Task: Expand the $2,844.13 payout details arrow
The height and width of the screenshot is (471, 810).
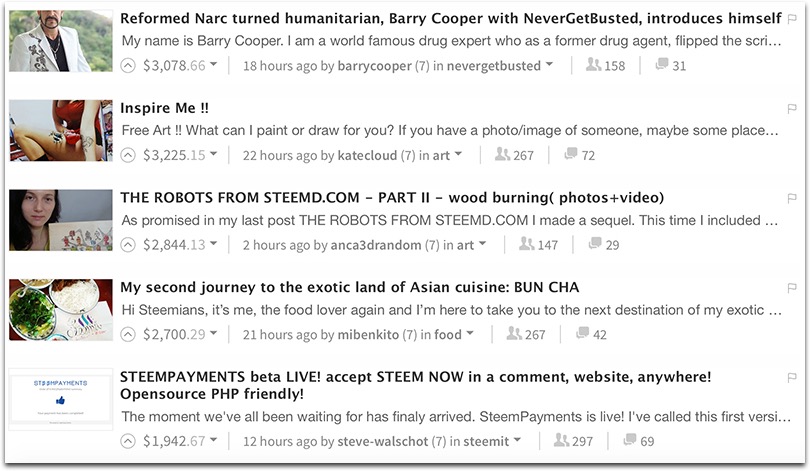Action: pos(213,243)
